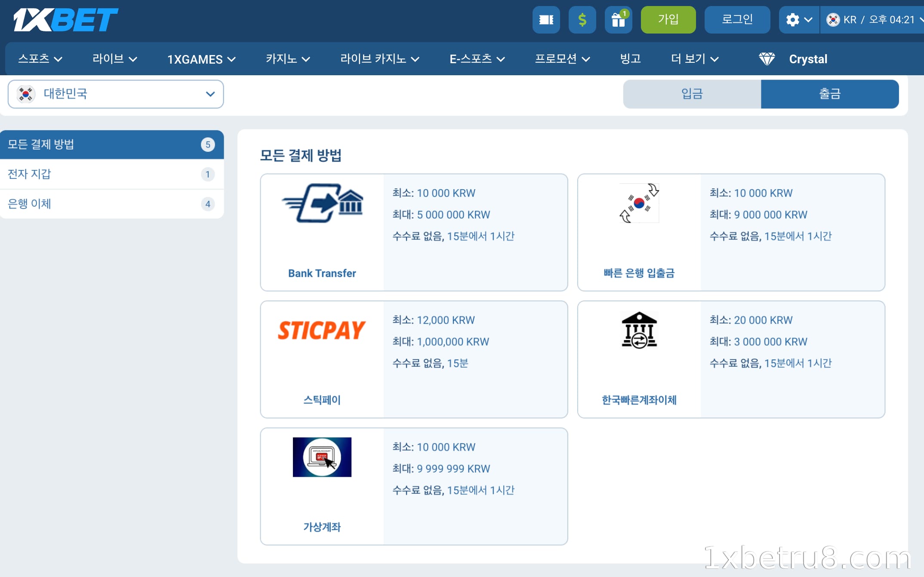The width and height of the screenshot is (924, 577).
Task: Expand the 프로모션 menu
Action: 562,59
